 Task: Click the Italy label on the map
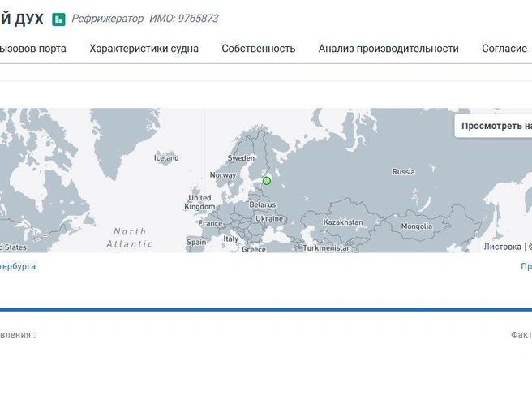[x=230, y=239]
